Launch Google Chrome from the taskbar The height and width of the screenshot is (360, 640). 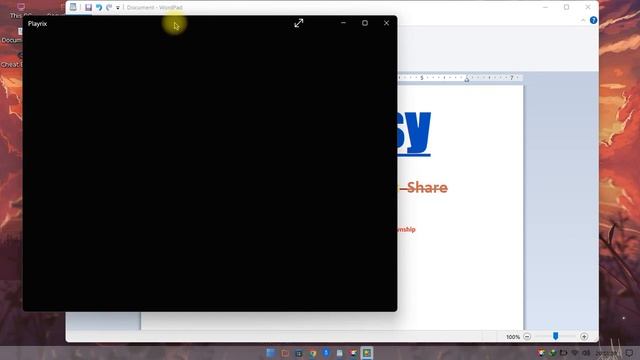coord(313,353)
